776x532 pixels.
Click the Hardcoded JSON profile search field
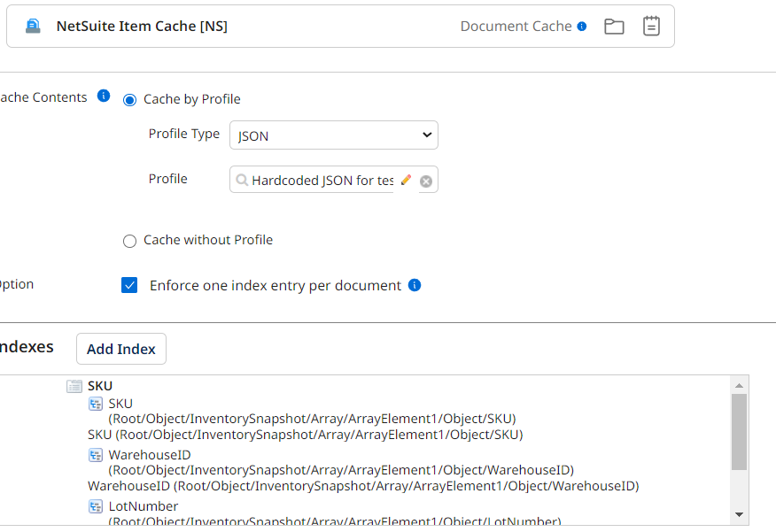pos(319,181)
